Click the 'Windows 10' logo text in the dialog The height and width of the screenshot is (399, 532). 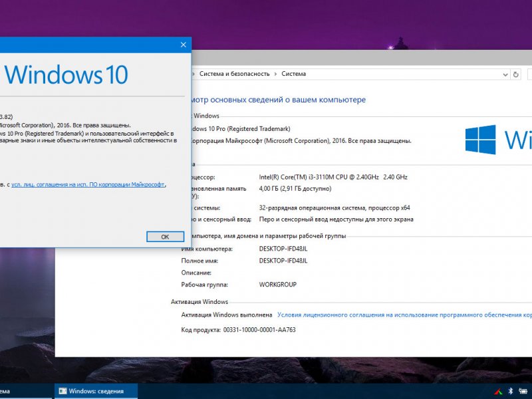(66, 74)
